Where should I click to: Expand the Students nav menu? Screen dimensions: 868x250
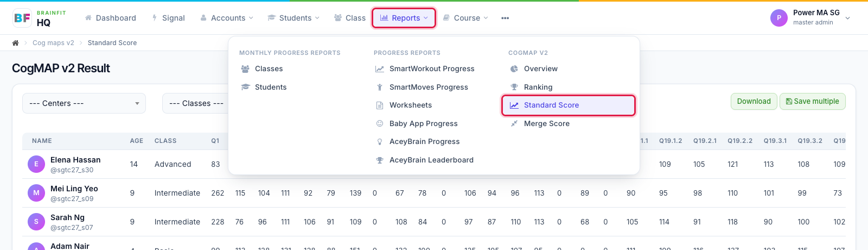pos(293,18)
